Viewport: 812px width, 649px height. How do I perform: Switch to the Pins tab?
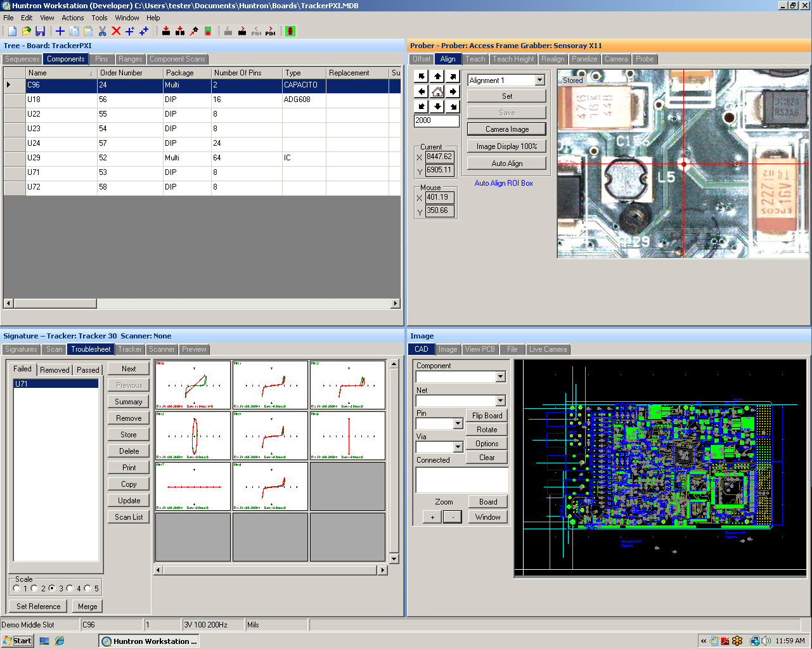point(101,59)
